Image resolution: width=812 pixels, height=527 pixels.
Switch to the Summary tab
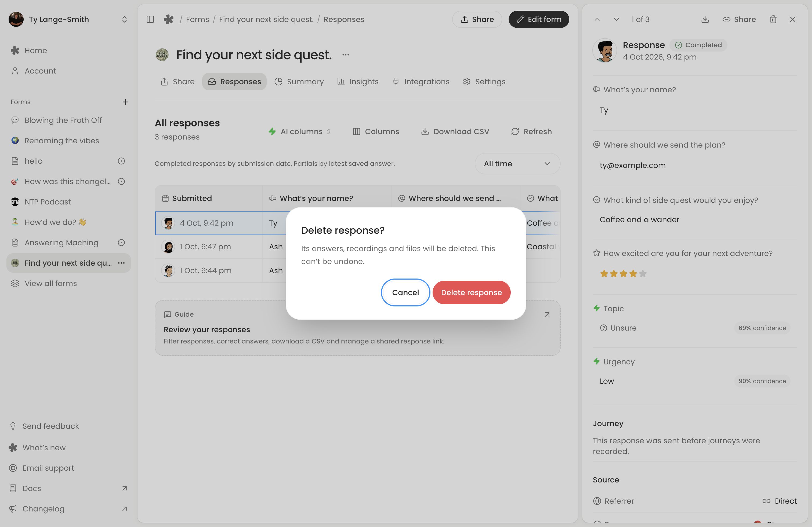299,82
